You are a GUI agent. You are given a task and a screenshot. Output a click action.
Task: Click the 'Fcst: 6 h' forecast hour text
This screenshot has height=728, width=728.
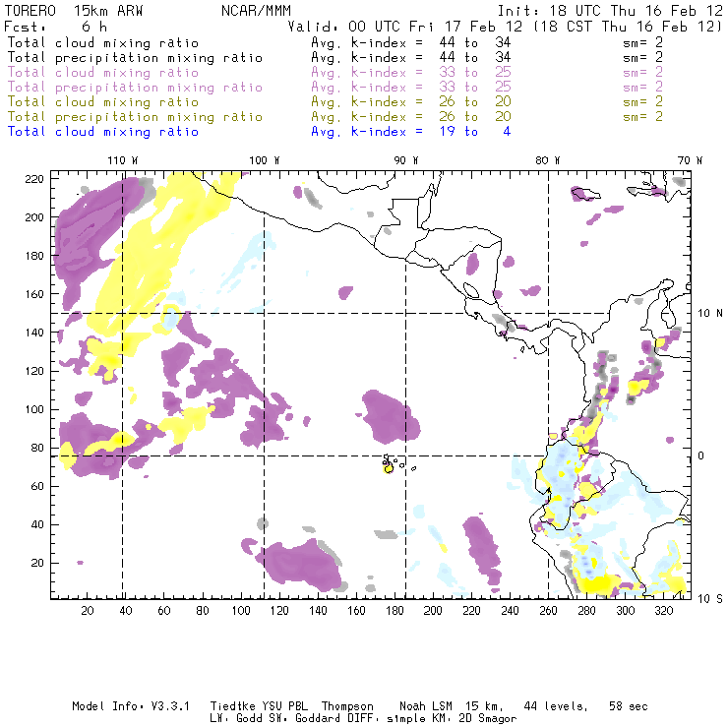56,27
